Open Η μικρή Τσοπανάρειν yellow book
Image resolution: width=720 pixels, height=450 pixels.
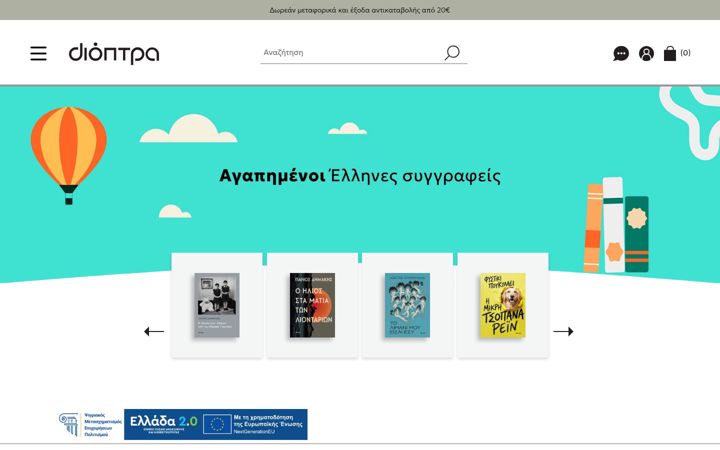click(503, 305)
